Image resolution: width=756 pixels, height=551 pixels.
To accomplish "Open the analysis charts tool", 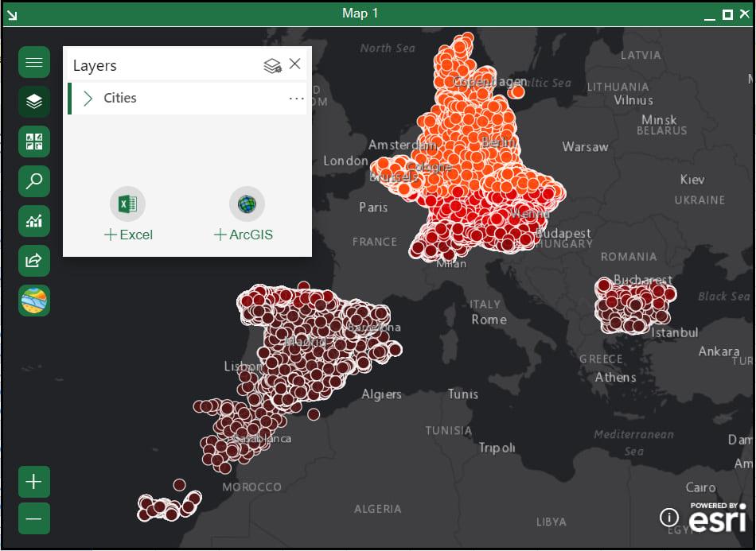I will (33, 221).
